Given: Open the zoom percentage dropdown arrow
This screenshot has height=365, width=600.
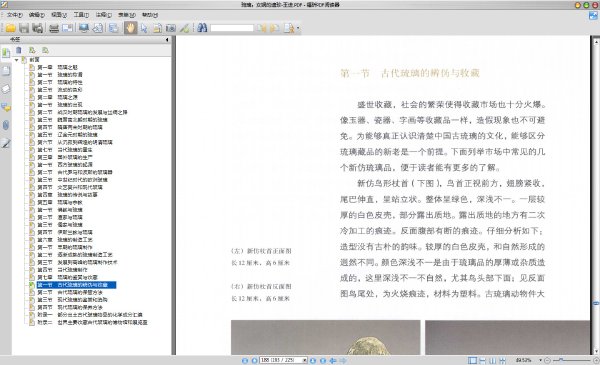Looking at the screenshot, I should coord(540,360).
